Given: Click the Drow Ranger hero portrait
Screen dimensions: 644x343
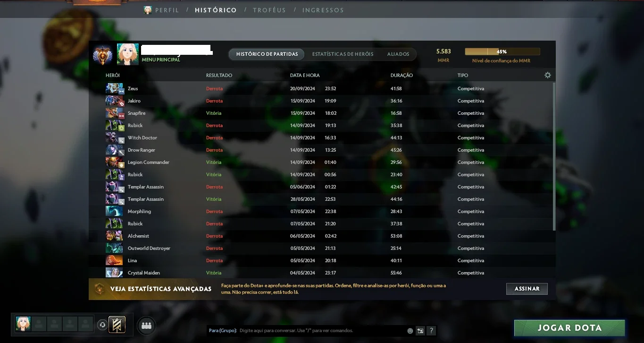Looking at the screenshot, I should [114, 150].
